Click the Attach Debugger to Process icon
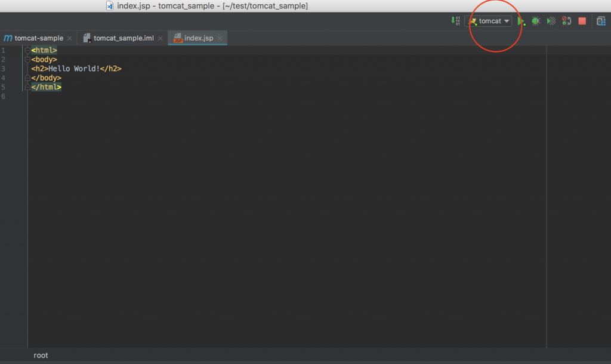Image resolution: width=611 pixels, height=364 pixels. point(566,21)
